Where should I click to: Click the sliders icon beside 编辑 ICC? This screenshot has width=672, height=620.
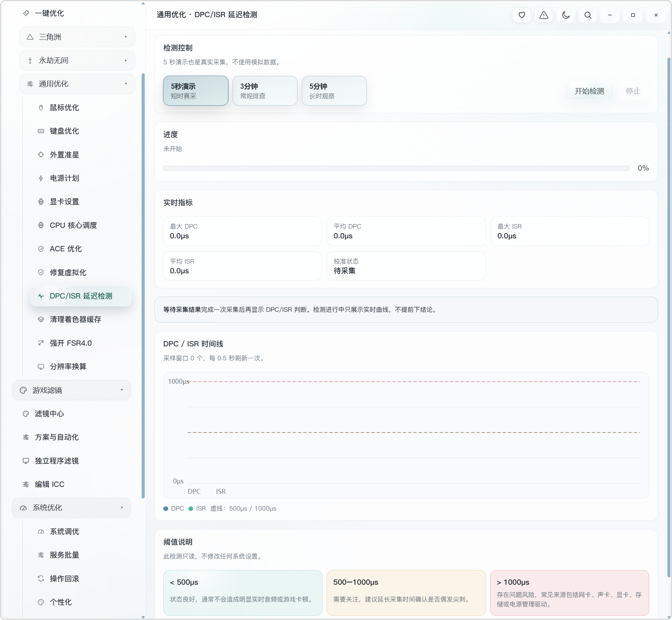point(26,484)
